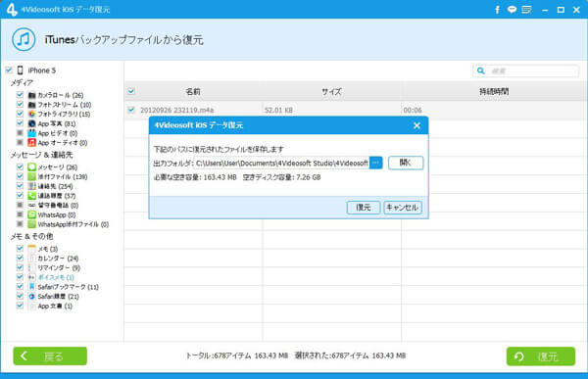Select リマインダー (9) category
The width and height of the screenshot is (588, 379).
(59, 267)
